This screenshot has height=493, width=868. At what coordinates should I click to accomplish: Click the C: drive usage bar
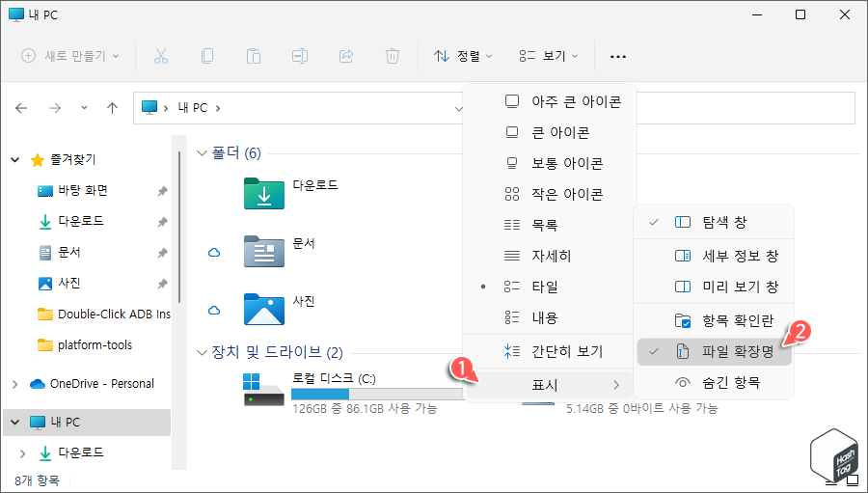[x=377, y=395]
